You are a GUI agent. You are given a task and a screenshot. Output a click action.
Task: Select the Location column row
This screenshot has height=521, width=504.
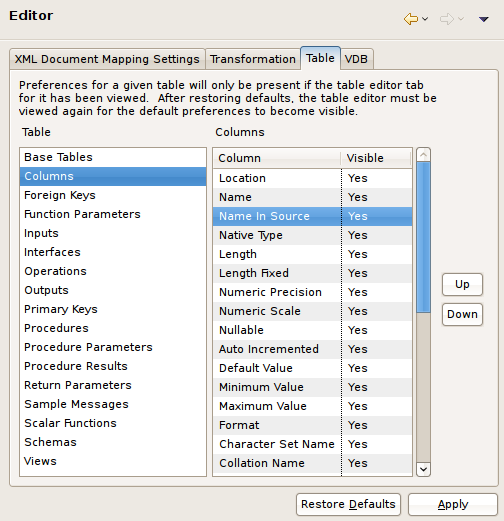click(x=313, y=178)
